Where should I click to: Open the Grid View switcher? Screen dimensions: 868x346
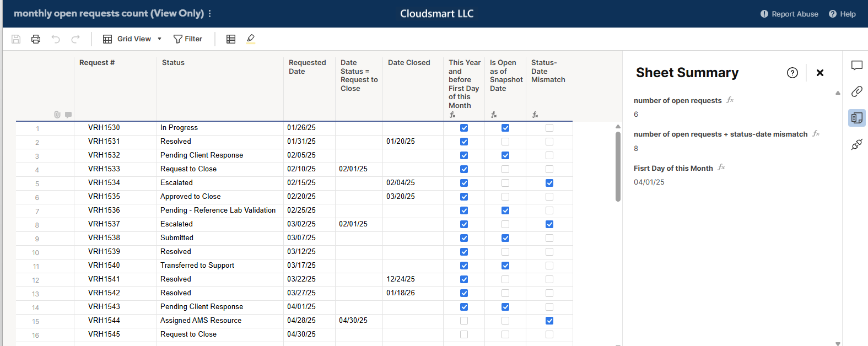pyautogui.click(x=132, y=39)
